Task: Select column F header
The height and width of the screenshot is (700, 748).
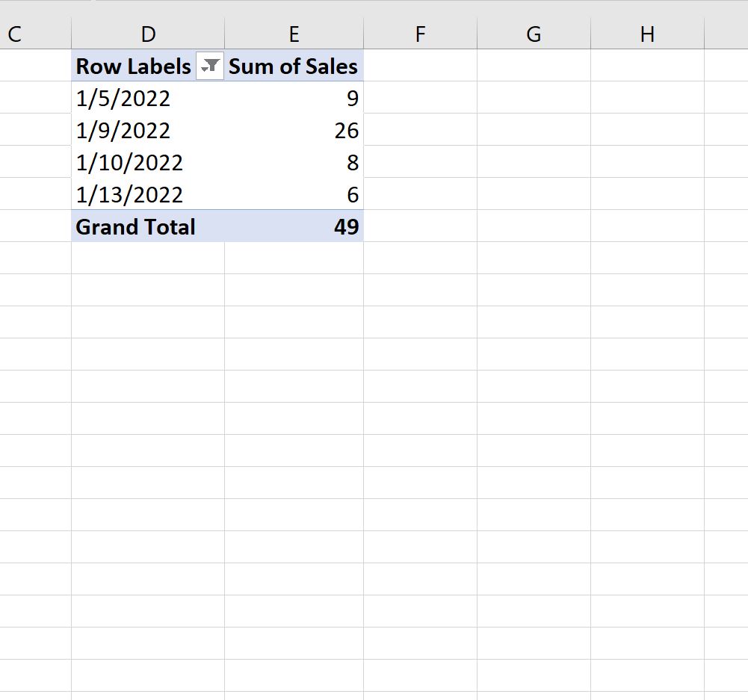Action: (420, 34)
